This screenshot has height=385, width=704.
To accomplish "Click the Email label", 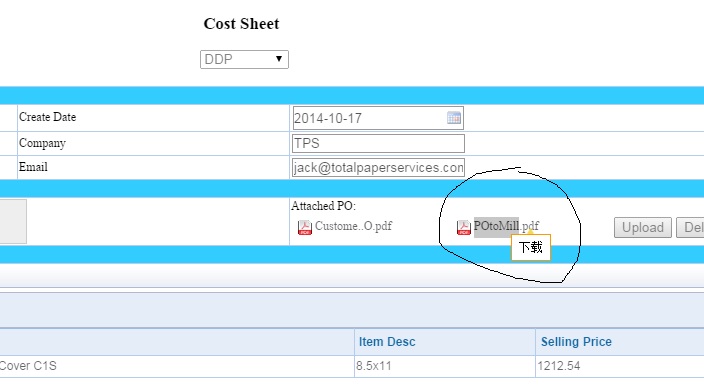I will pos(33,167).
